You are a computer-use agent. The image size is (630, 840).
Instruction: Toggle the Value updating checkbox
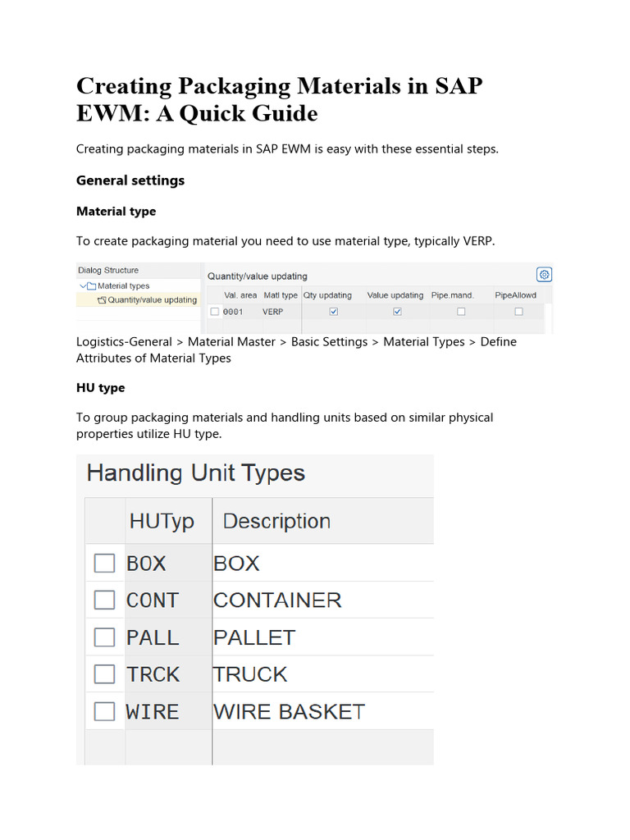[398, 312]
